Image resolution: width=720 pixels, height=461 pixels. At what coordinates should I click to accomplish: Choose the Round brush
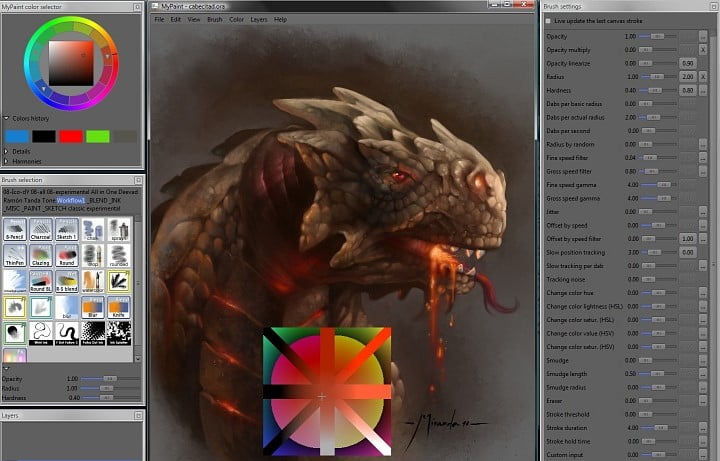pos(67,256)
